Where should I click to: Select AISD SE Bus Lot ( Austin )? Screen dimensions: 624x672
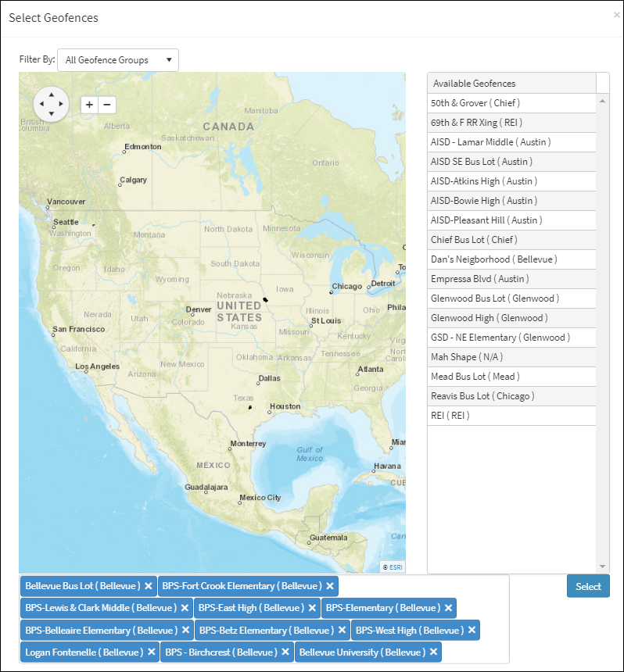[x=511, y=162]
